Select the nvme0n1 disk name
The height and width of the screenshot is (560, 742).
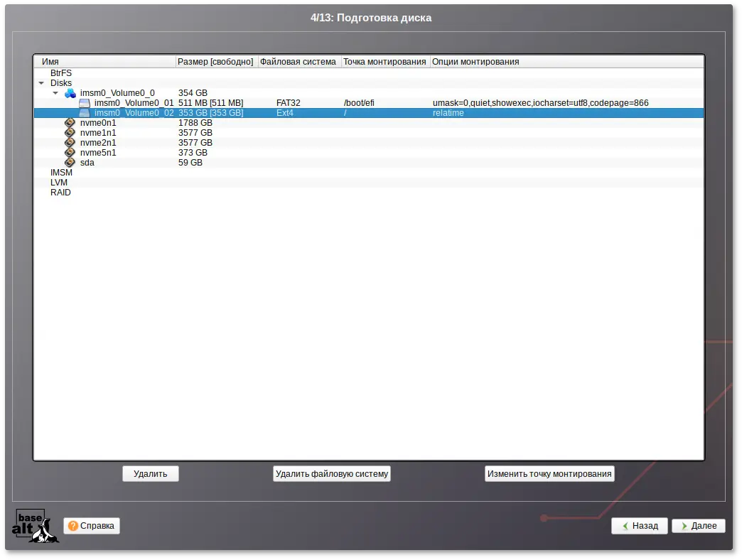click(98, 123)
